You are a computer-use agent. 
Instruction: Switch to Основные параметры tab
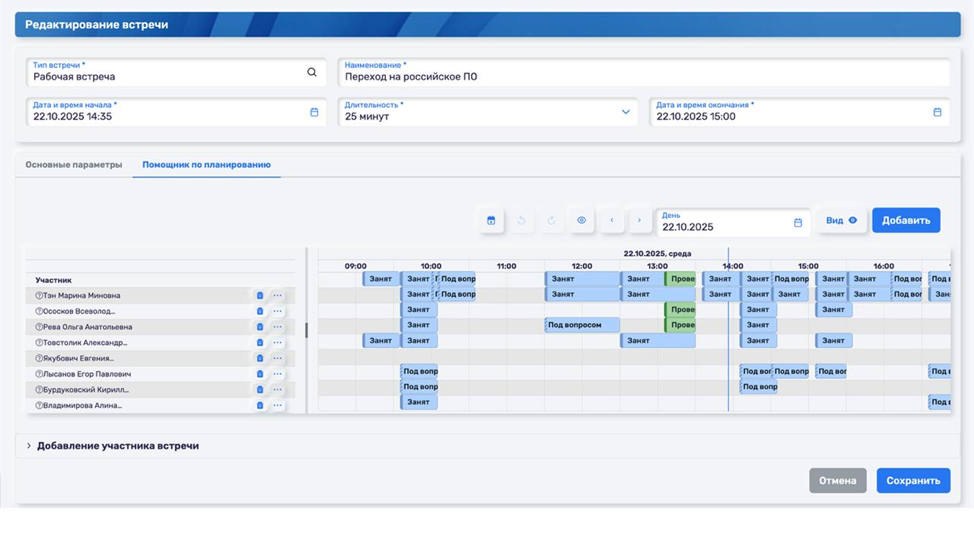pyautogui.click(x=73, y=165)
